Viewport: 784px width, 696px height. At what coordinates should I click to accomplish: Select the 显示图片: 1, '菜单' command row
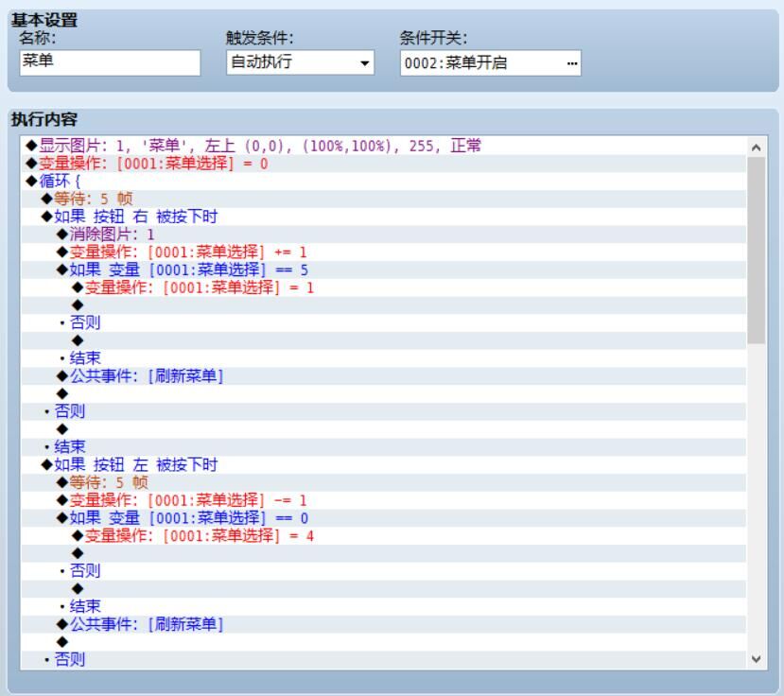point(384,146)
